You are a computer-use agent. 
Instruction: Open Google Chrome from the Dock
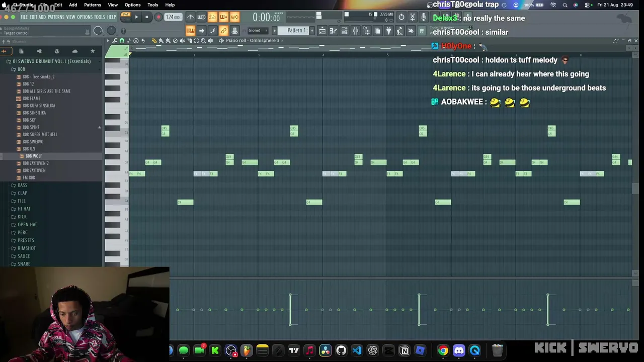click(443, 350)
